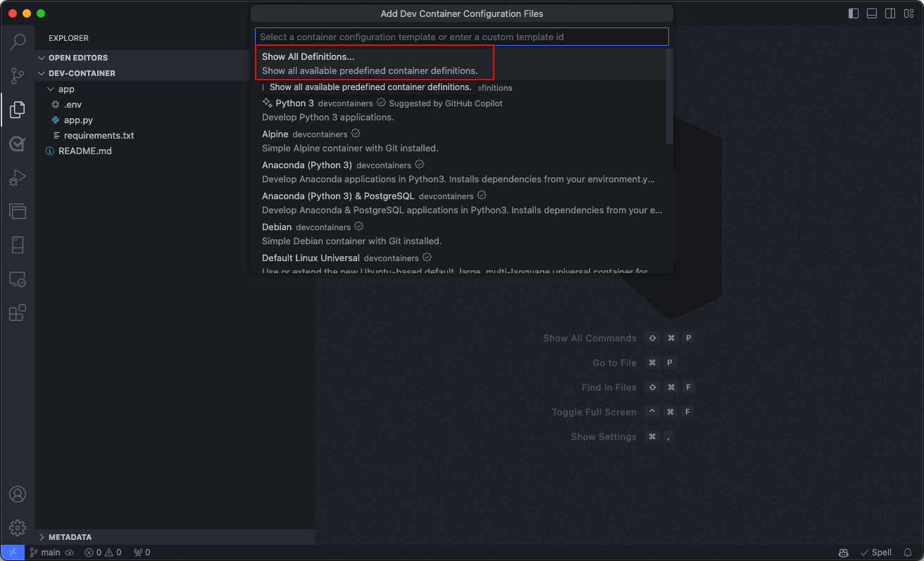Open the Remote Explorer icon
Viewport: 924px width, 561px height.
click(x=18, y=279)
